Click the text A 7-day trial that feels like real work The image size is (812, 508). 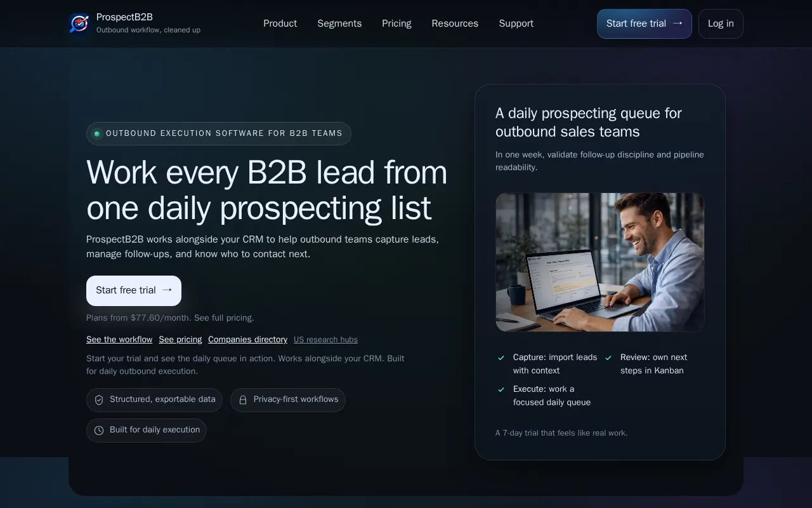(x=561, y=433)
